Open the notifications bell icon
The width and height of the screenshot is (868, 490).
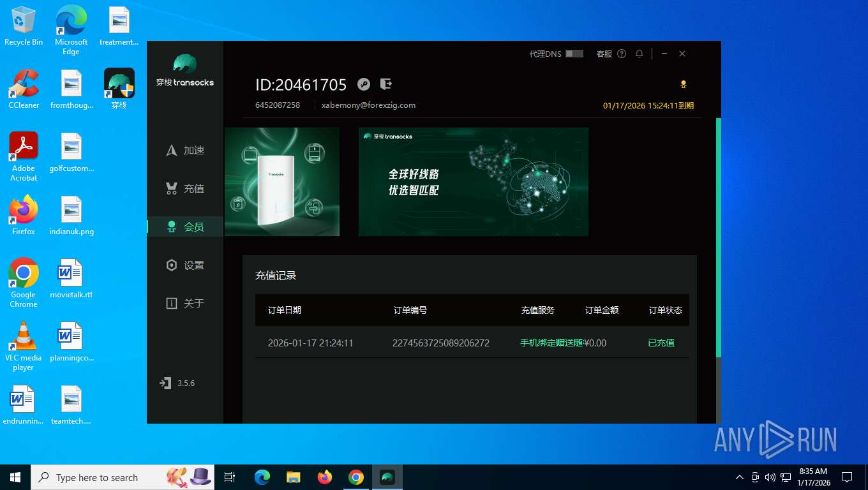[639, 54]
